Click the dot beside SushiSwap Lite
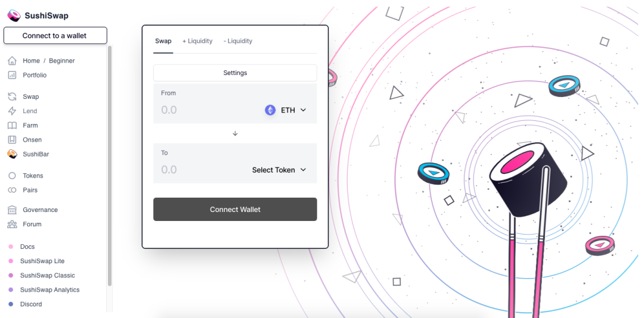This screenshot has height=318, width=644. 11,261
